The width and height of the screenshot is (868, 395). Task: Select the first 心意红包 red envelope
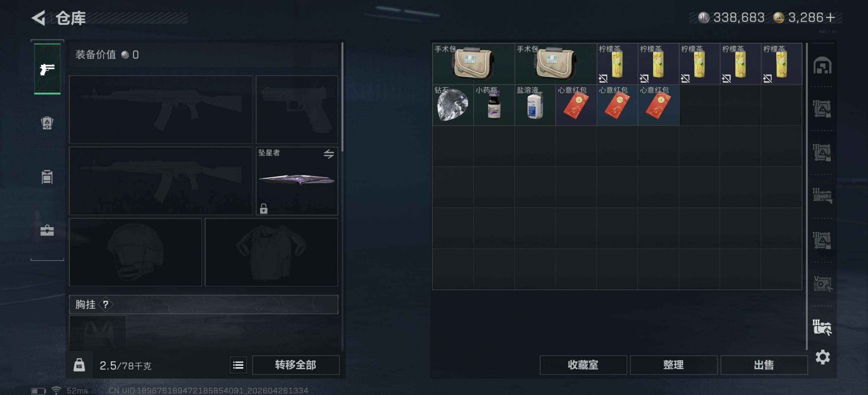tap(576, 105)
